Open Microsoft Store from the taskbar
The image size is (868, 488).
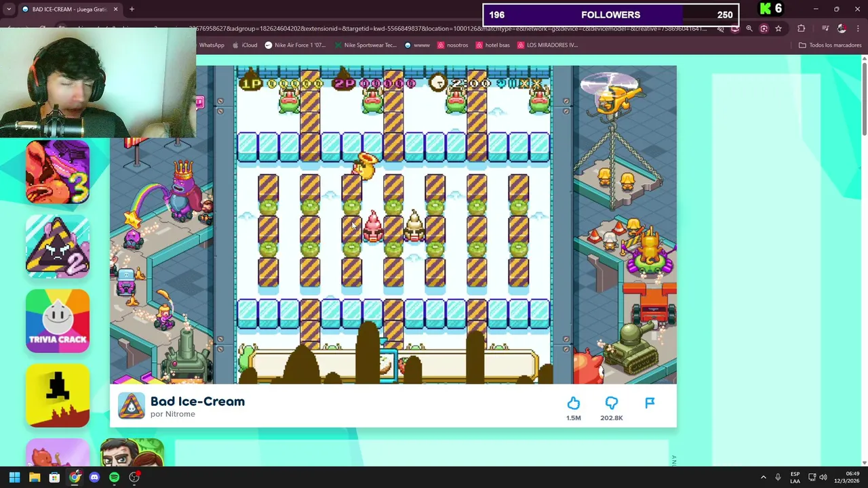pos(54,477)
